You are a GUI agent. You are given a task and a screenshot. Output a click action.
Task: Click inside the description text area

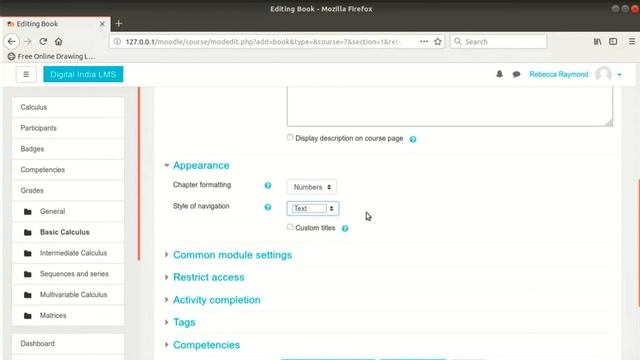pyautogui.click(x=450, y=106)
